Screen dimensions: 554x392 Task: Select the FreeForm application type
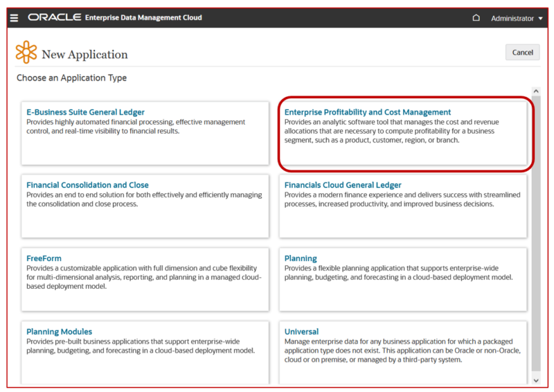(x=44, y=258)
